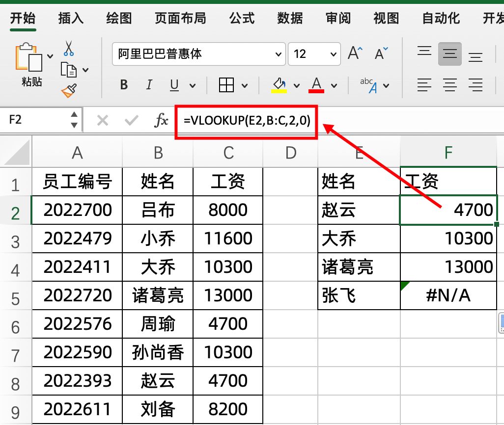Cancel the formula entry with X

(103, 120)
